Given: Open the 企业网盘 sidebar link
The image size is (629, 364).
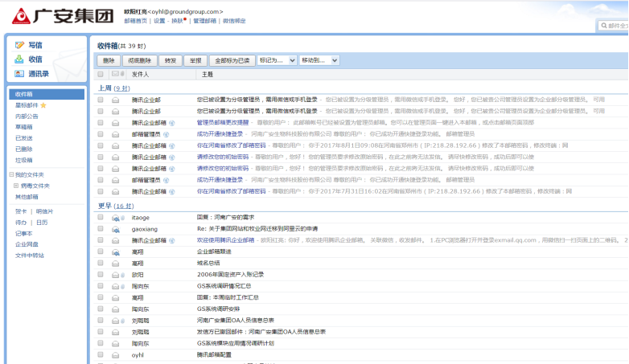Looking at the screenshot, I should (27, 244).
